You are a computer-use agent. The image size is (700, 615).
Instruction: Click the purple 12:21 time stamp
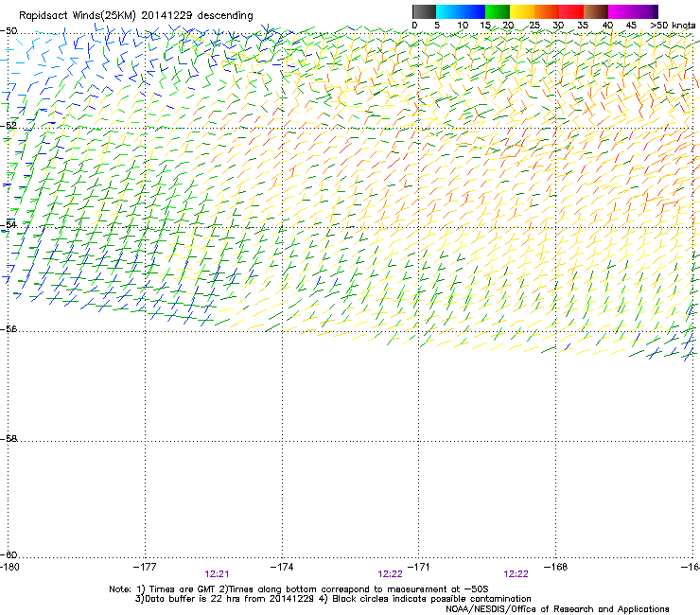pyautogui.click(x=217, y=574)
